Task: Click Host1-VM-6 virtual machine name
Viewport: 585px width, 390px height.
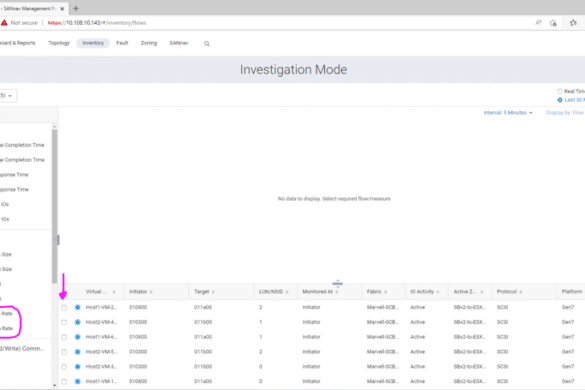Action: [101, 337]
